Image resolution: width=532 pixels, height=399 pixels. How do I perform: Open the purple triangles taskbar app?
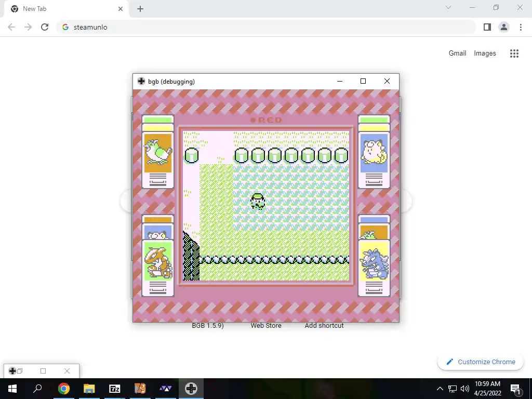click(x=166, y=389)
